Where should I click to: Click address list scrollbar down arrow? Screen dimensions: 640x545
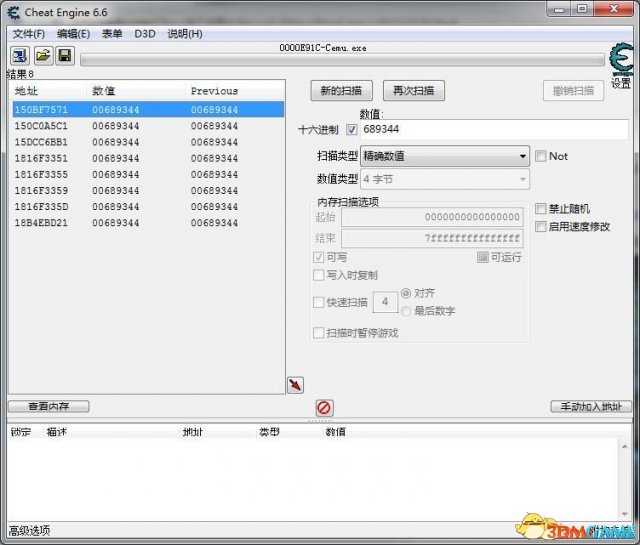624,514
